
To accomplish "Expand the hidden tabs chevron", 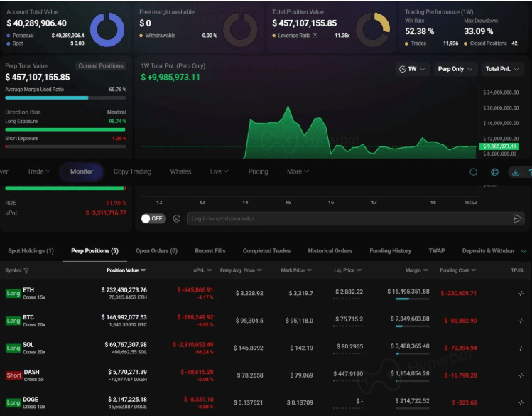I will click(523, 251).
